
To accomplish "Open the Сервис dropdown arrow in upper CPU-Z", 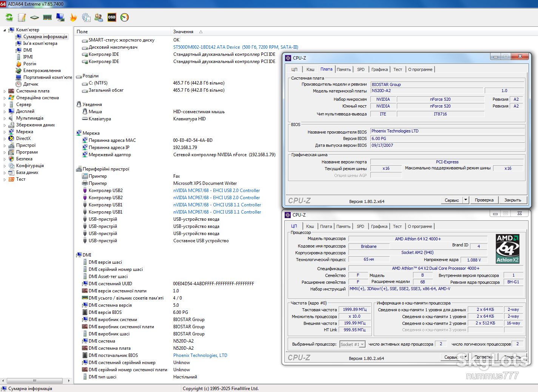I will pos(466,200).
